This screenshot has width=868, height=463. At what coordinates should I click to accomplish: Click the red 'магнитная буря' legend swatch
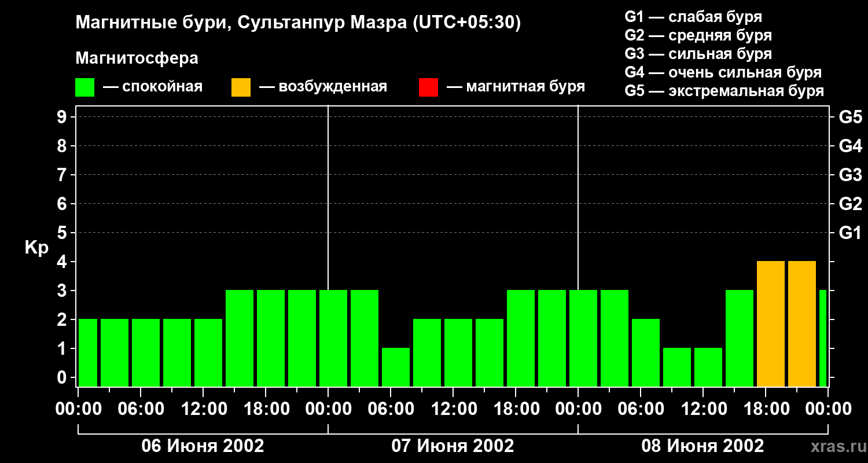[x=429, y=87]
